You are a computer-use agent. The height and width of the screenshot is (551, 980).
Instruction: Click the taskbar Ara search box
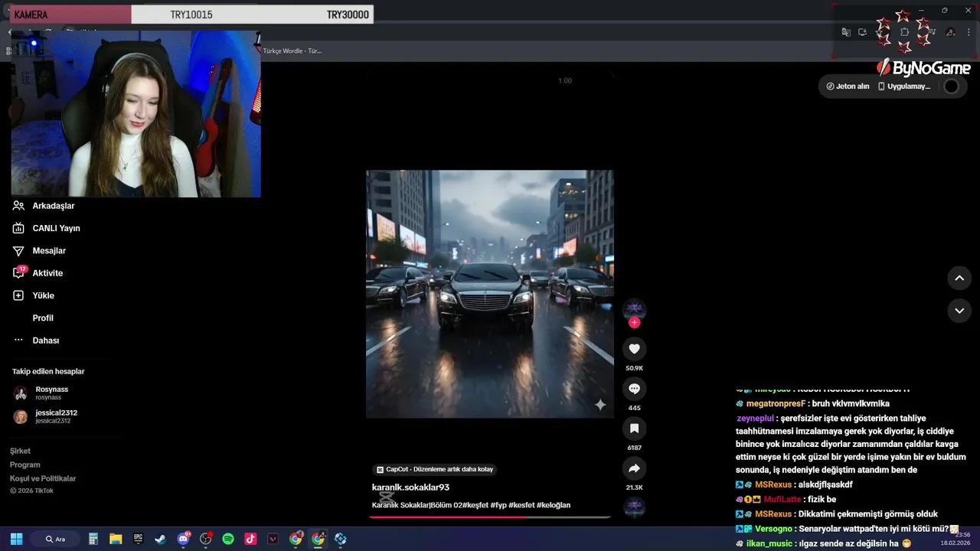tap(55, 539)
